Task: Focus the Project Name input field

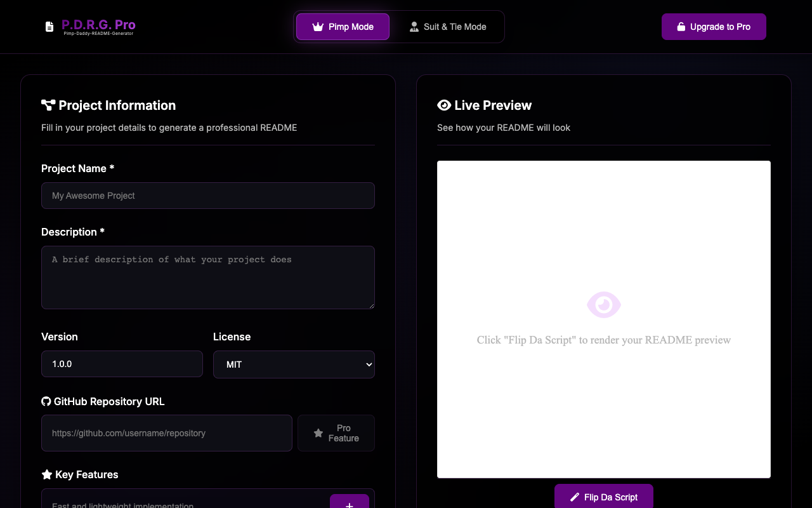Action: tap(208, 196)
